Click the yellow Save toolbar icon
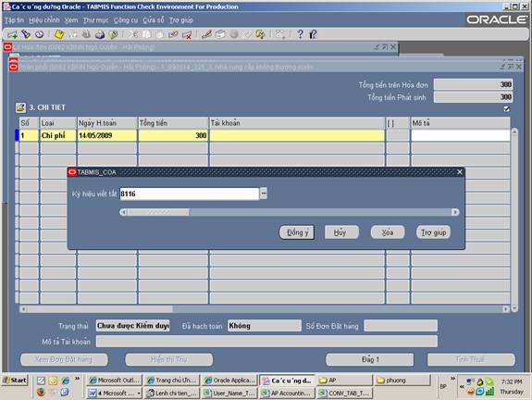 59,34
